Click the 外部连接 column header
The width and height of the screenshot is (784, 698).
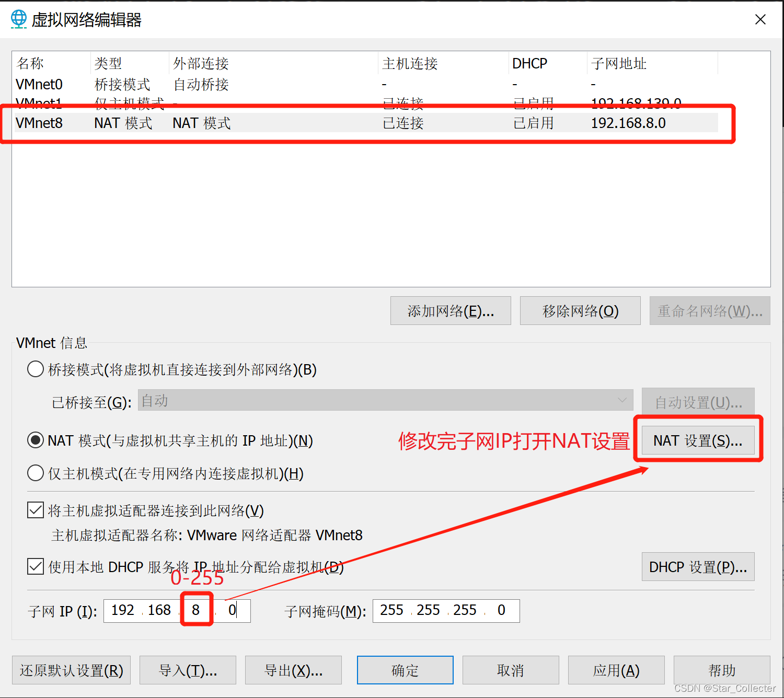click(274, 63)
